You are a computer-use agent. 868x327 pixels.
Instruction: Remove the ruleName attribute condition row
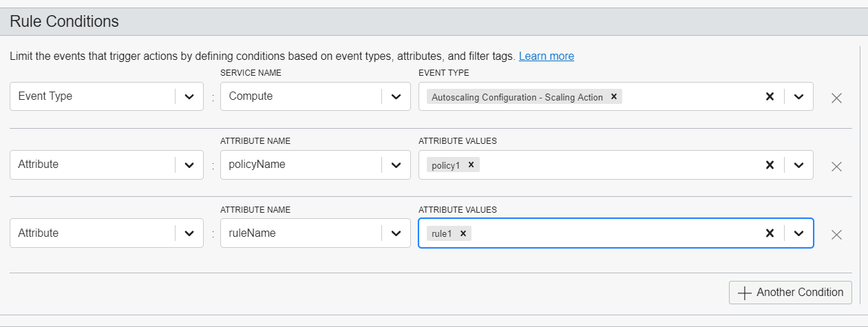click(x=836, y=234)
